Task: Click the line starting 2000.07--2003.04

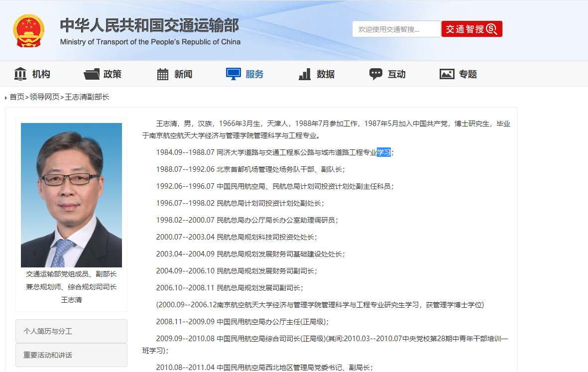Action: [236, 237]
